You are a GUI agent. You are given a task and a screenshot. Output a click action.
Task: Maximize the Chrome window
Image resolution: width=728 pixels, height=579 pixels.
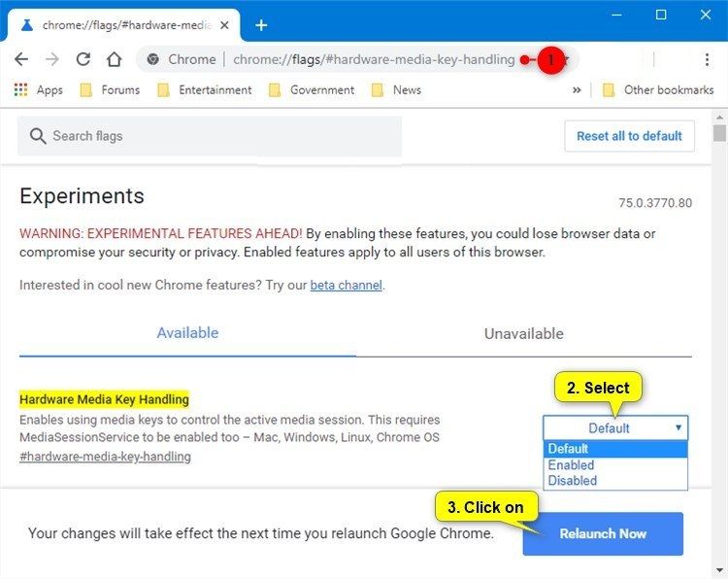(661, 15)
